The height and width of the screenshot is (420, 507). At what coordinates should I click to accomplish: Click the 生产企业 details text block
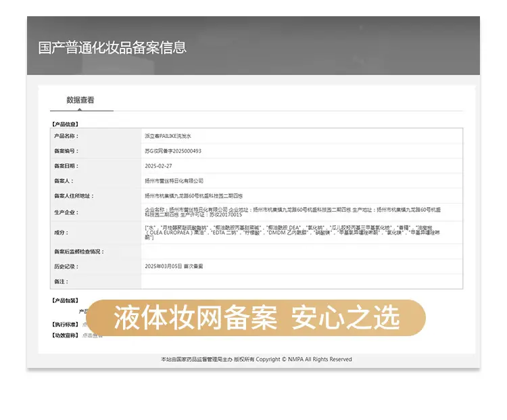(x=293, y=212)
